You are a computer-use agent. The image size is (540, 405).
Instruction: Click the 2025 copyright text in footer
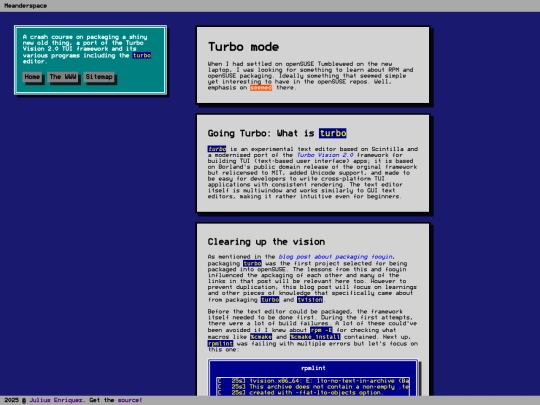pyautogui.click(x=15, y=400)
